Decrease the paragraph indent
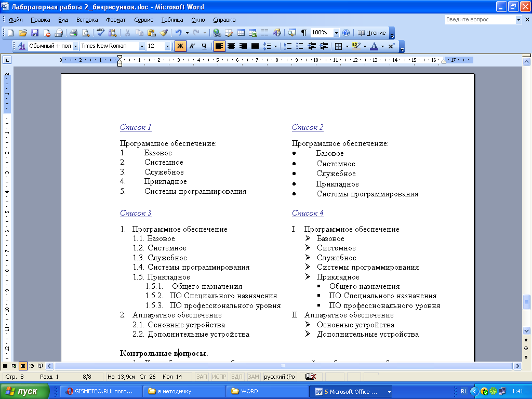This screenshot has width=532, height=399. [x=312, y=46]
